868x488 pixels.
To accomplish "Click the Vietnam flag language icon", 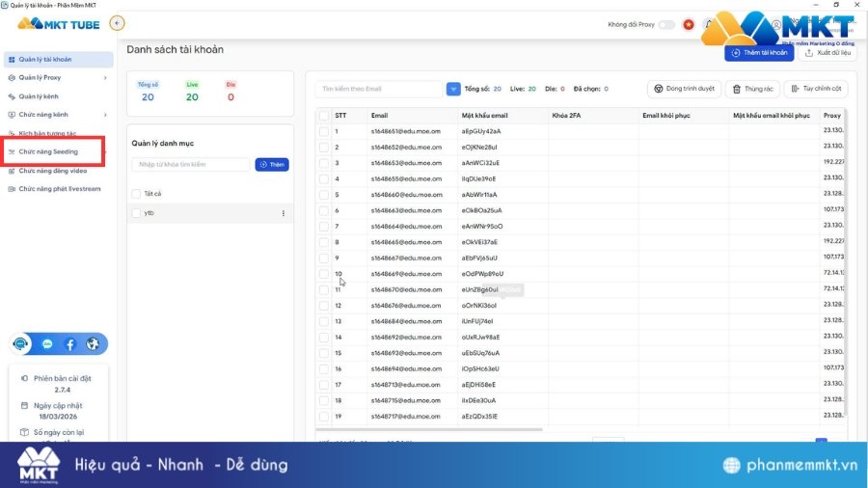I will (x=689, y=24).
